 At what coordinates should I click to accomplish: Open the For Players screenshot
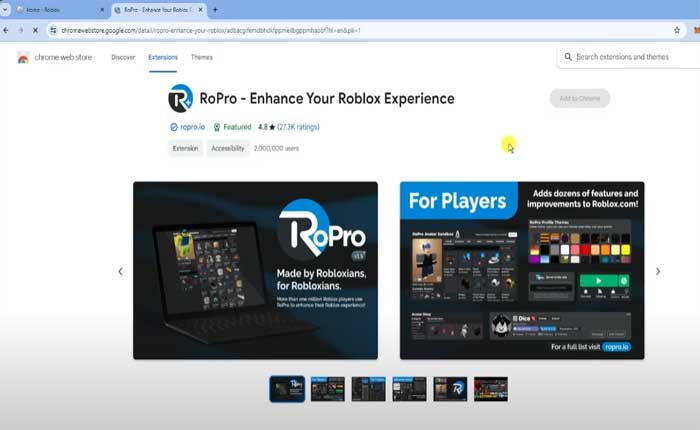522,270
